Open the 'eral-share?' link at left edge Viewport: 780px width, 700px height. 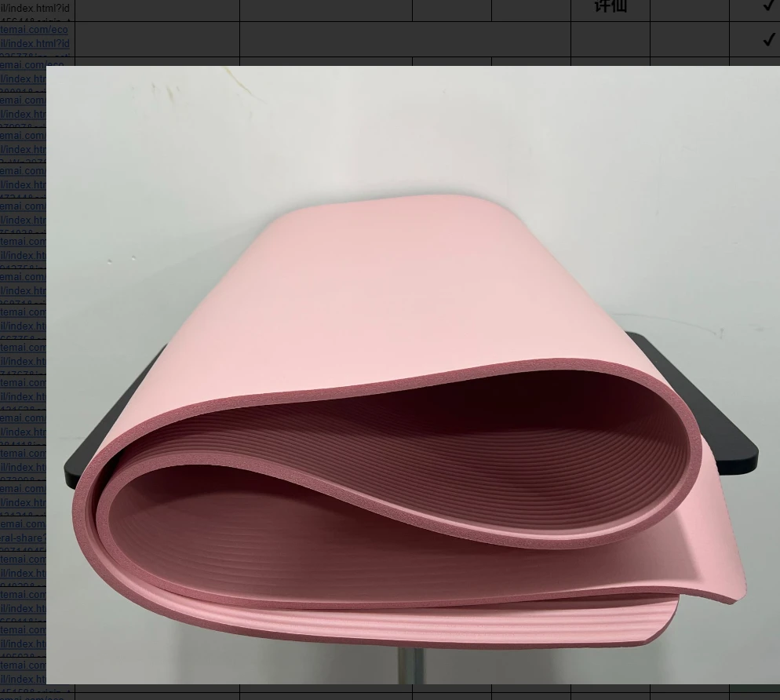pos(24,538)
